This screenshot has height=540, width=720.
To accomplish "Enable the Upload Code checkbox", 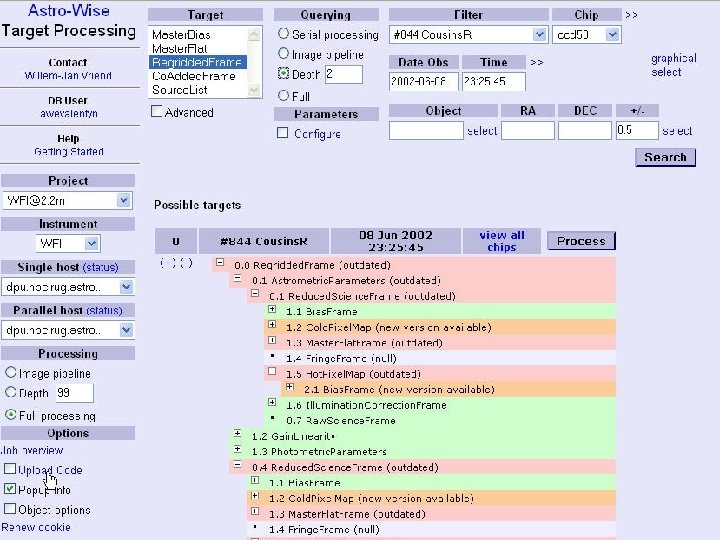I will point(10,469).
